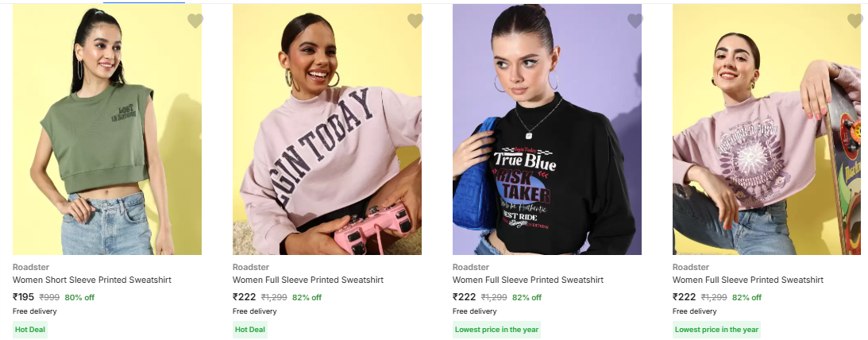Click the title of the last pink sweatshirt
The height and width of the screenshot is (340, 868).
[748, 280]
